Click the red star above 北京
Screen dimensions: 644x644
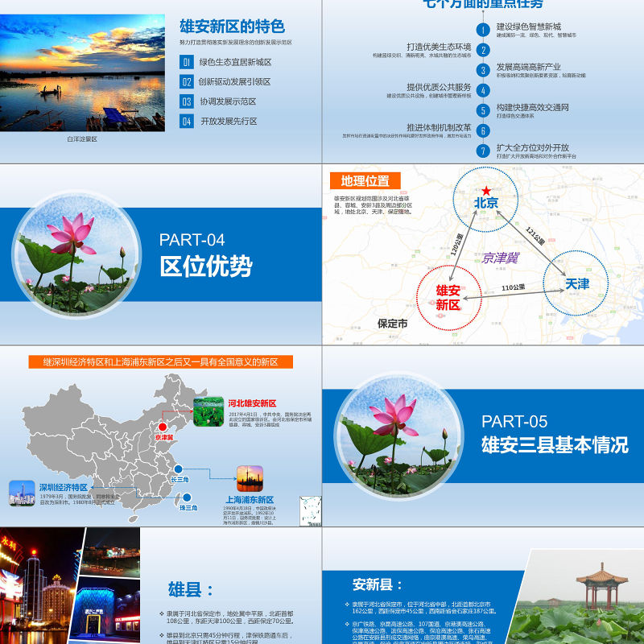coord(486,190)
